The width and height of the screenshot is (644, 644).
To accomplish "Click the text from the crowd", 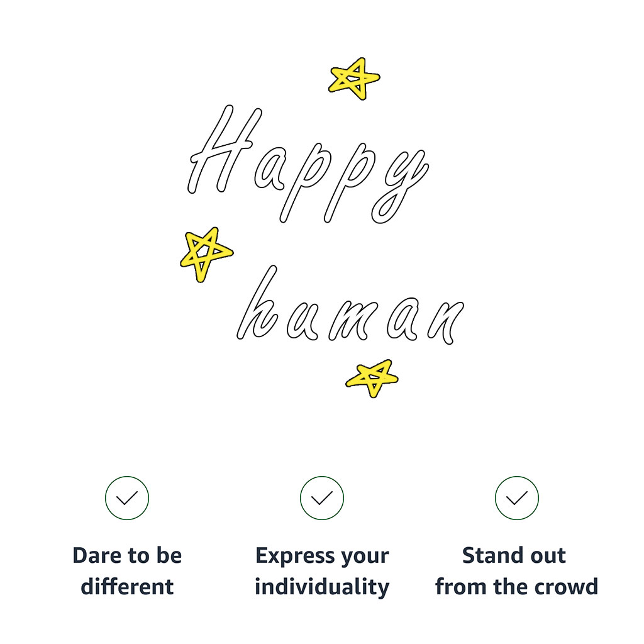I will (x=517, y=586).
